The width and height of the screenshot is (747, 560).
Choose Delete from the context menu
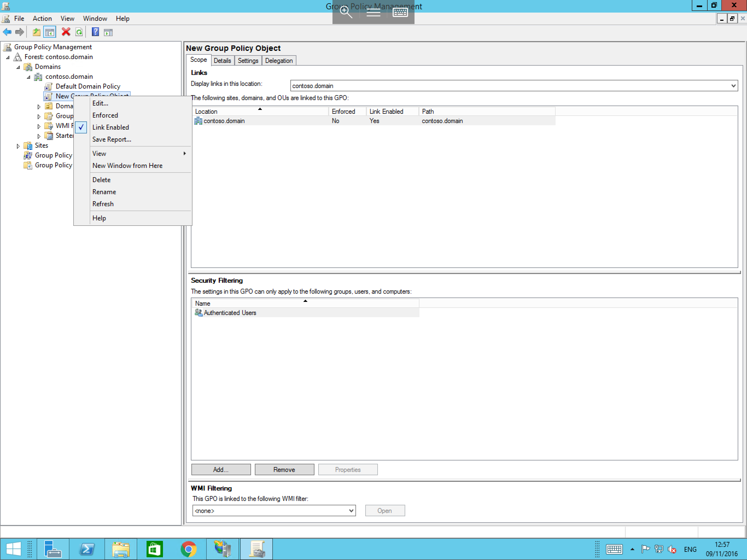(x=133, y=180)
